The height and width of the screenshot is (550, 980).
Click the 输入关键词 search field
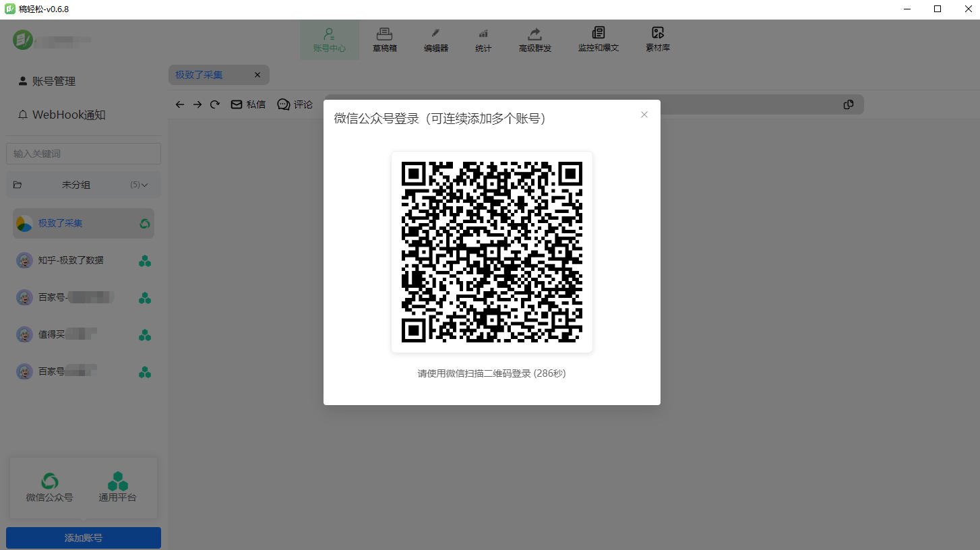(84, 154)
